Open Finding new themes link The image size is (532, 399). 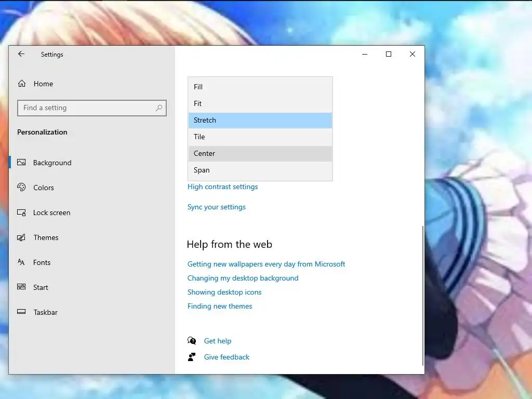[220, 306]
